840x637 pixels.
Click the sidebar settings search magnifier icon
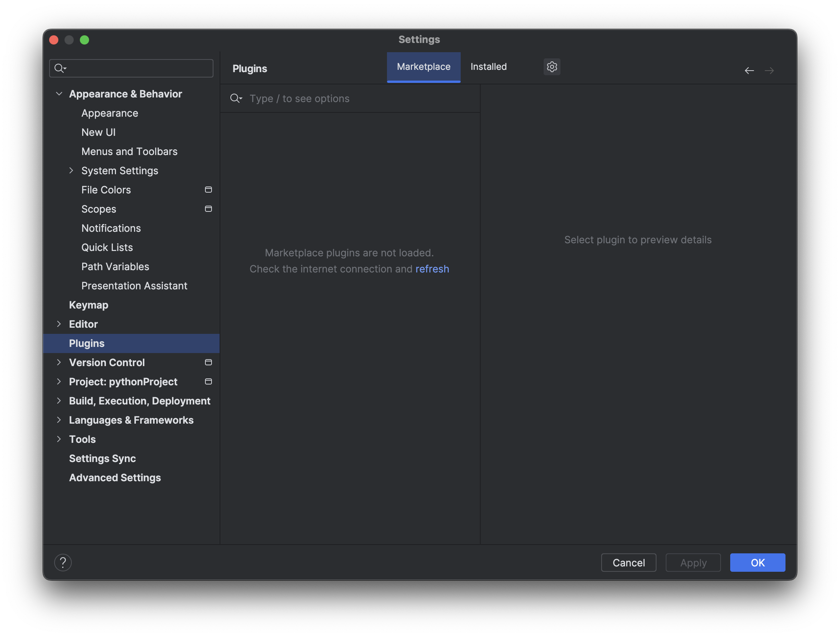point(60,68)
